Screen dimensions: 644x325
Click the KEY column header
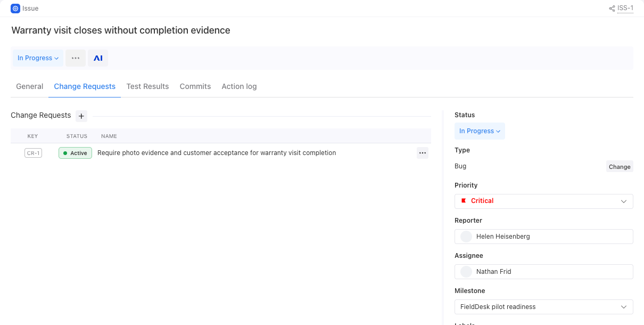click(x=33, y=136)
